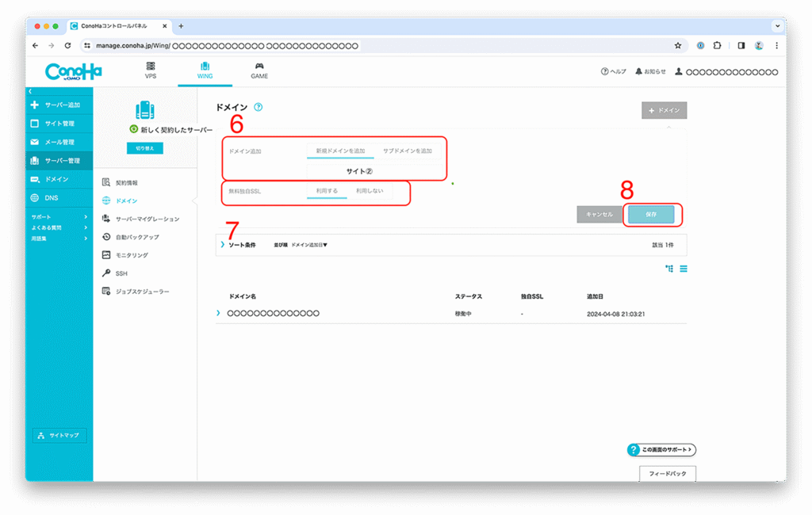The height and width of the screenshot is (515, 812).
Task: Close the ConoHa browser tab
Action: coord(165,26)
